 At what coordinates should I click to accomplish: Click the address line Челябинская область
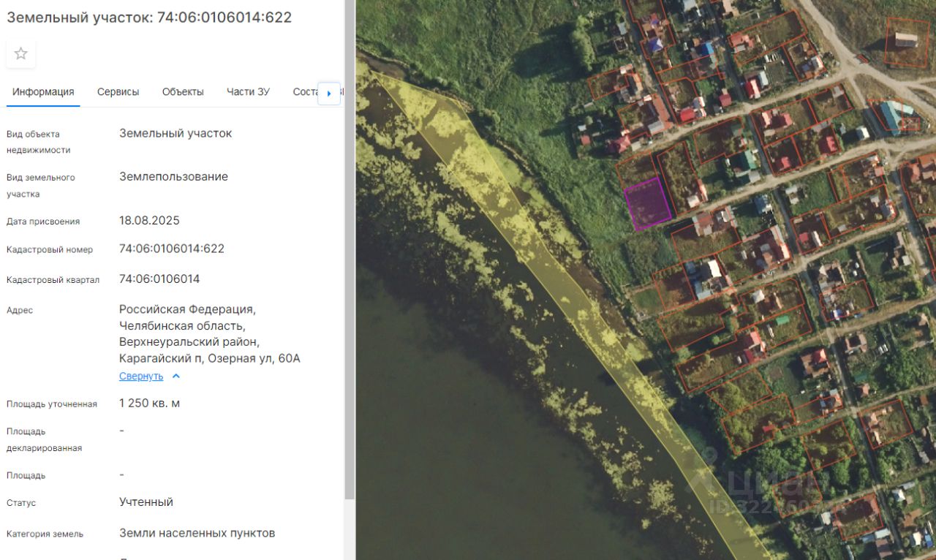[182, 326]
